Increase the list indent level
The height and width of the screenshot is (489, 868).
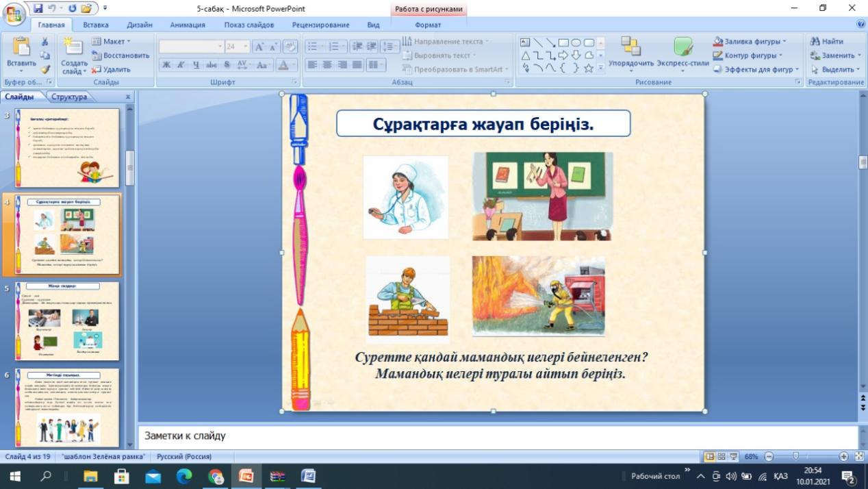[x=371, y=47]
